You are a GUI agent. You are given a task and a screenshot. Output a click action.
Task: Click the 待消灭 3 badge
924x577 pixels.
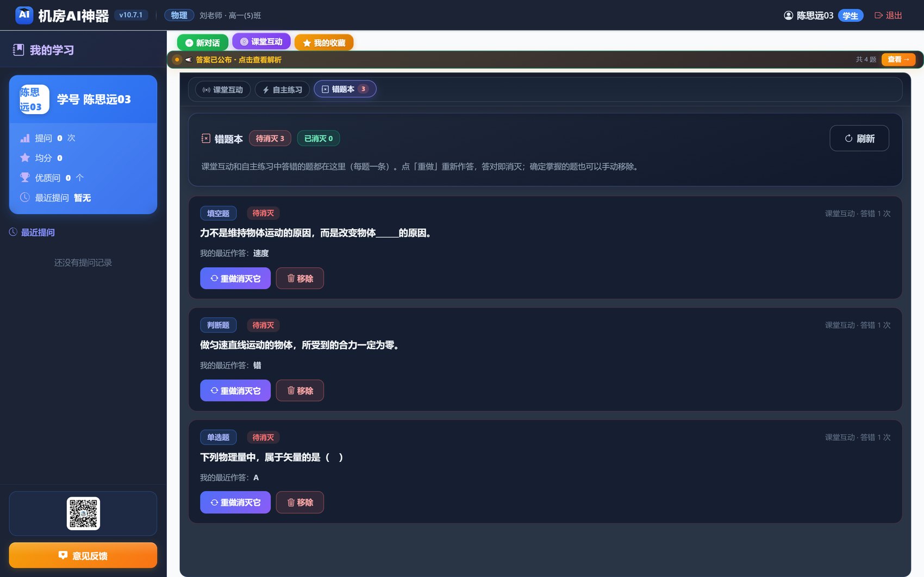click(270, 139)
